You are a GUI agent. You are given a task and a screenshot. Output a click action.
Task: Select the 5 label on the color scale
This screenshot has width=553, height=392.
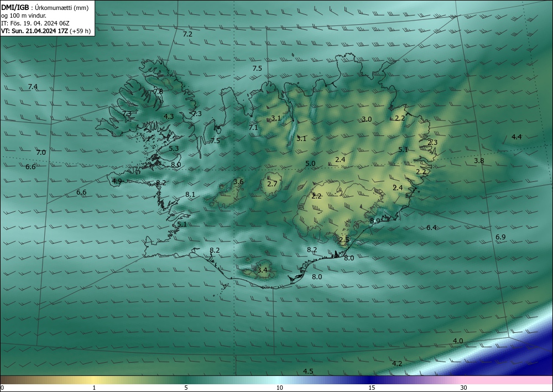[x=186, y=388]
